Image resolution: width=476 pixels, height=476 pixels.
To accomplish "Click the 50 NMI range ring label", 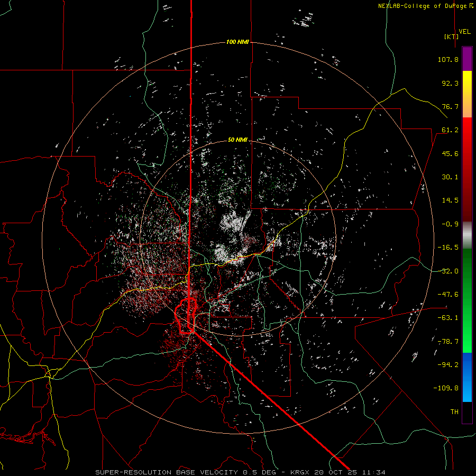I will (x=237, y=140).
